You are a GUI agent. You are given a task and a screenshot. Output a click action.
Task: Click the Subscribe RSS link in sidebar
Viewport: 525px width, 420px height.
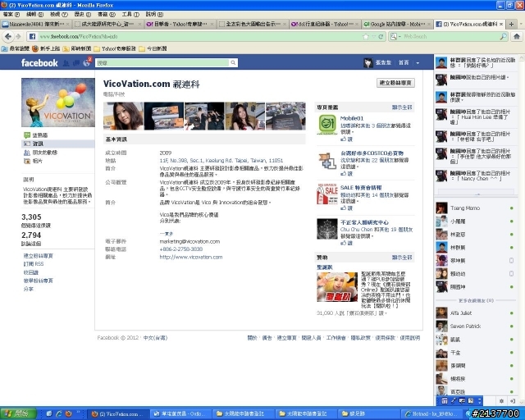(34, 264)
